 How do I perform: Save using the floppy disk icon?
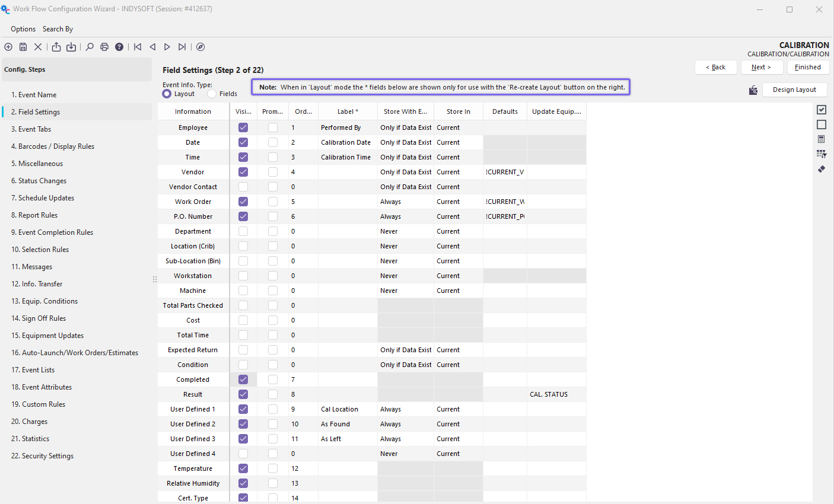click(x=23, y=47)
